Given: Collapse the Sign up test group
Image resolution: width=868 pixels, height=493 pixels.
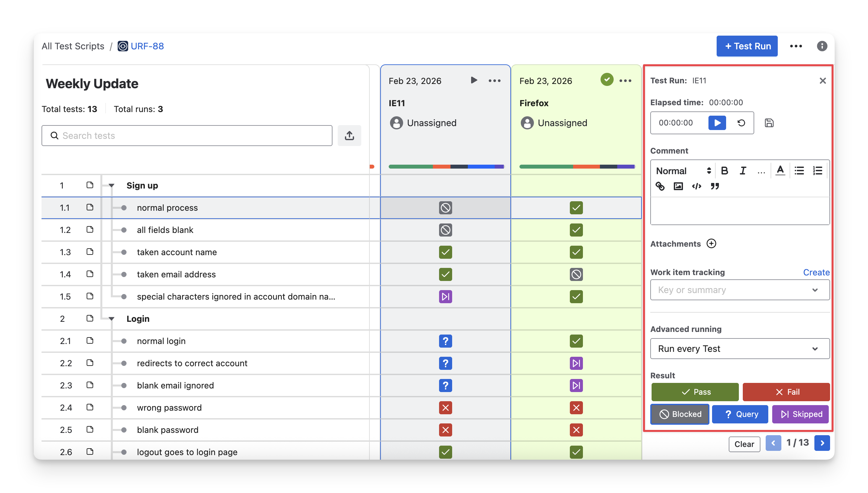Looking at the screenshot, I should (111, 186).
